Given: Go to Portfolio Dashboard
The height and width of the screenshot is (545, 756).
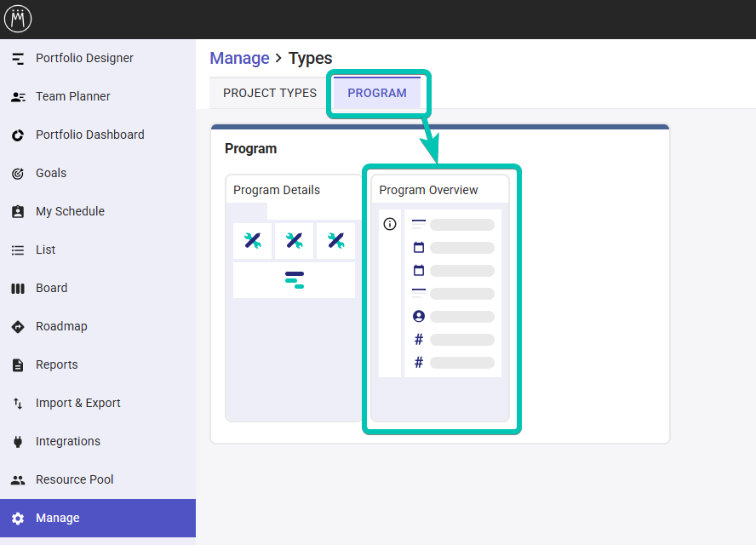Looking at the screenshot, I should (x=89, y=135).
